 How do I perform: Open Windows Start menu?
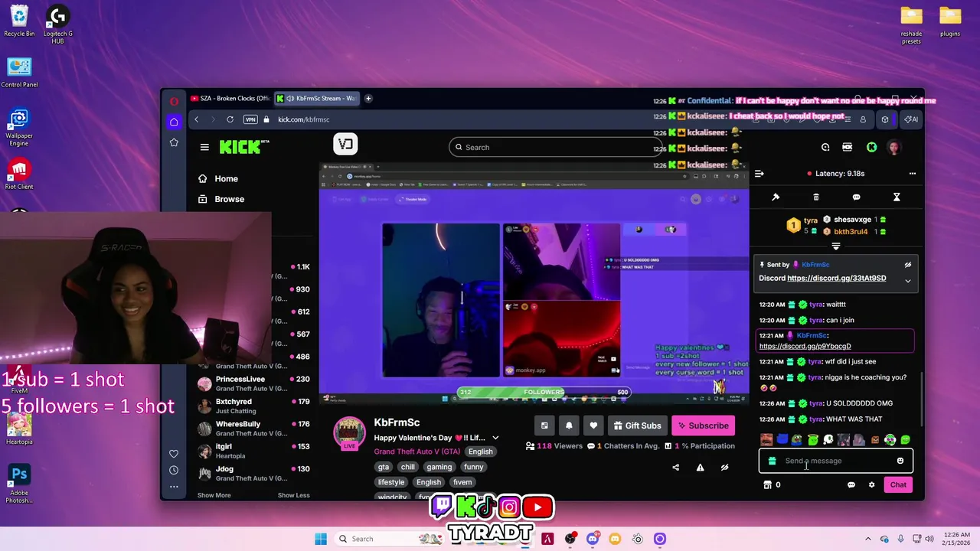tap(321, 539)
